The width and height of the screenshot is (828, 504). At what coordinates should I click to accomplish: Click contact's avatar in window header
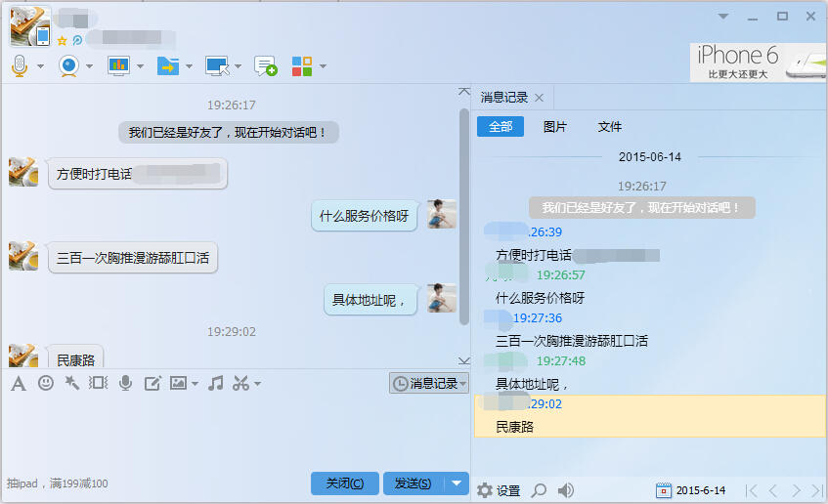(30, 26)
